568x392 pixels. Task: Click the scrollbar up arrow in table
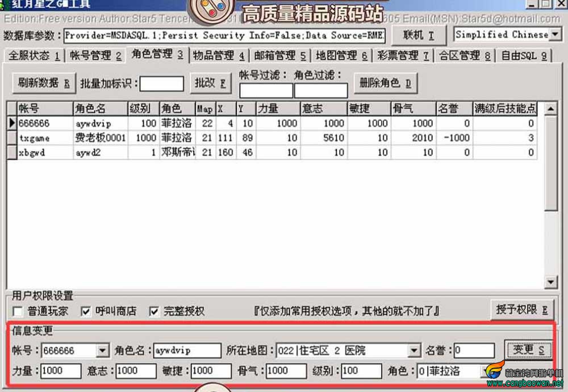point(550,109)
